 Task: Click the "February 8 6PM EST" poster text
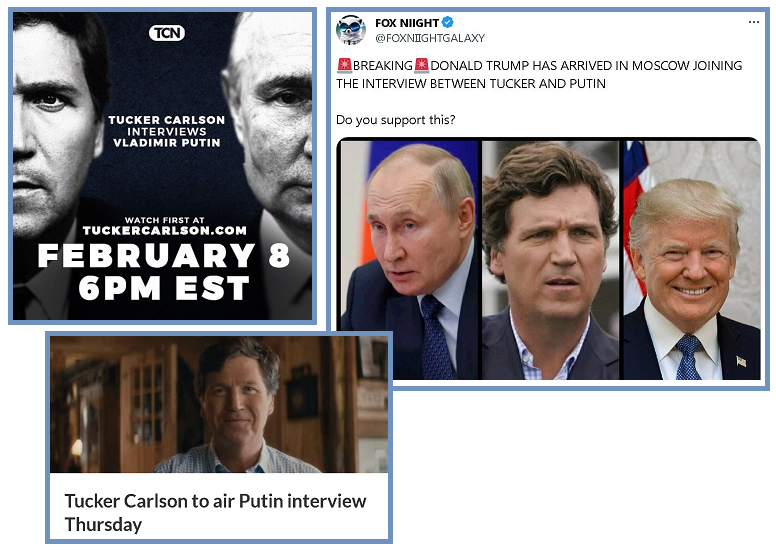(164, 271)
